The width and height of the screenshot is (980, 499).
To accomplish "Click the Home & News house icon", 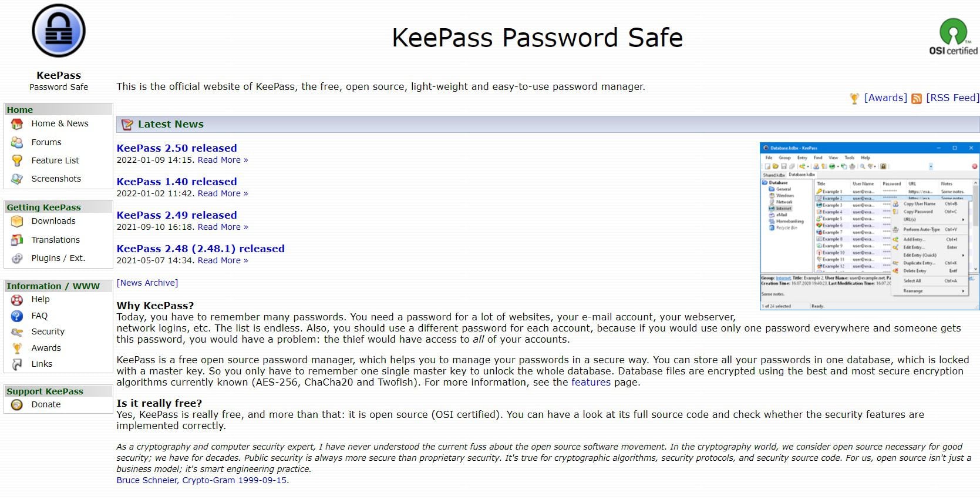I will tap(17, 124).
